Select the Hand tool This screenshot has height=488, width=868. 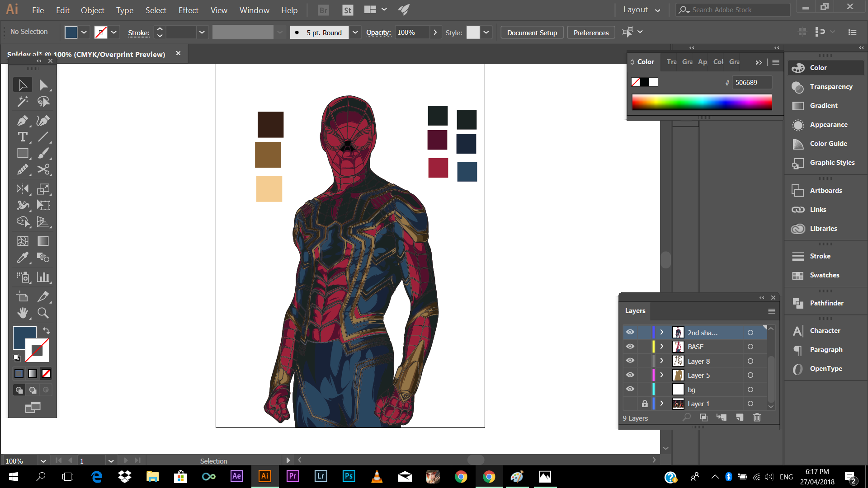click(x=22, y=313)
